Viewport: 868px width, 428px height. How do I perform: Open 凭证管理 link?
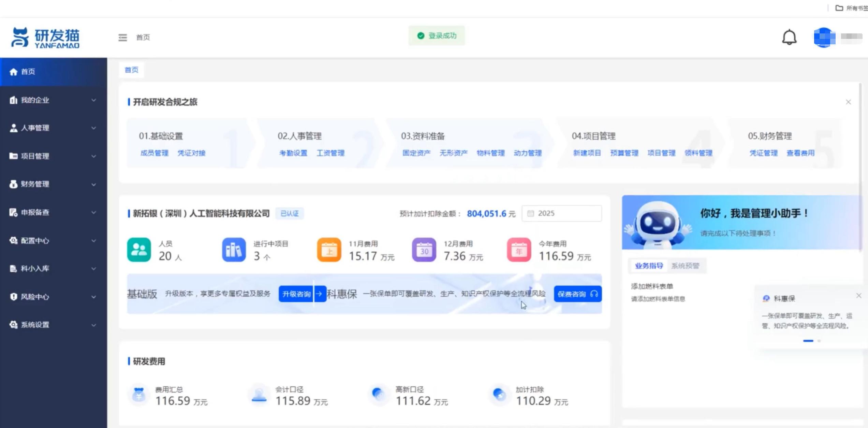[x=764, y=153]
